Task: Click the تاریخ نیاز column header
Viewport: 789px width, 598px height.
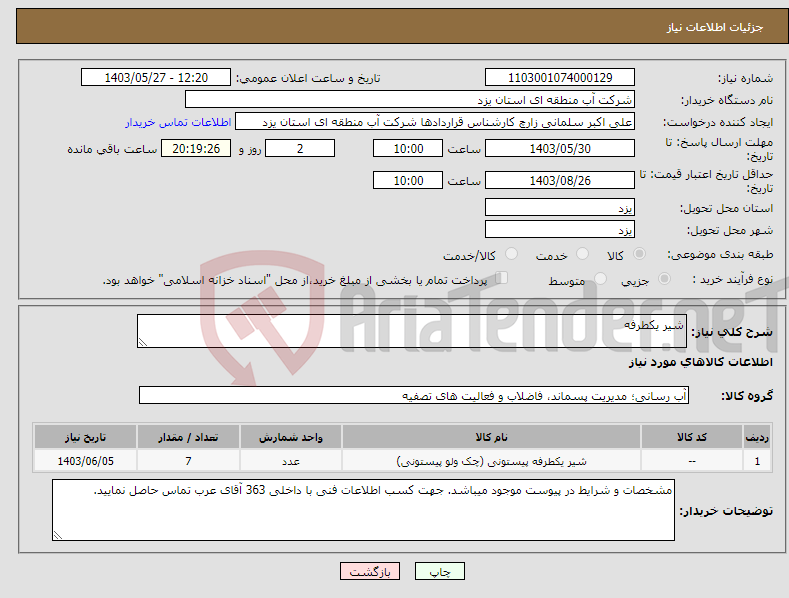Action: (86, 437)
